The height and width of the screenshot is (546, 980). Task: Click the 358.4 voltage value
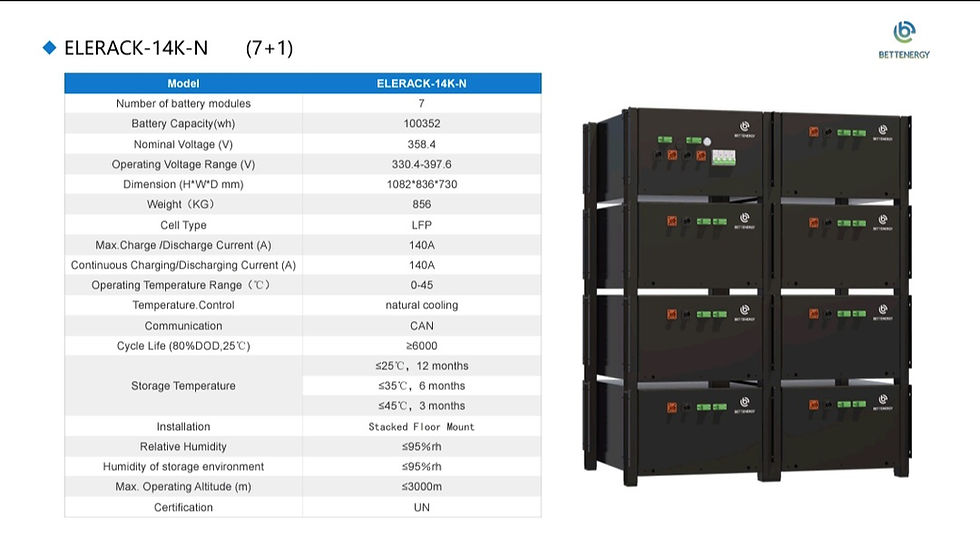422,144
